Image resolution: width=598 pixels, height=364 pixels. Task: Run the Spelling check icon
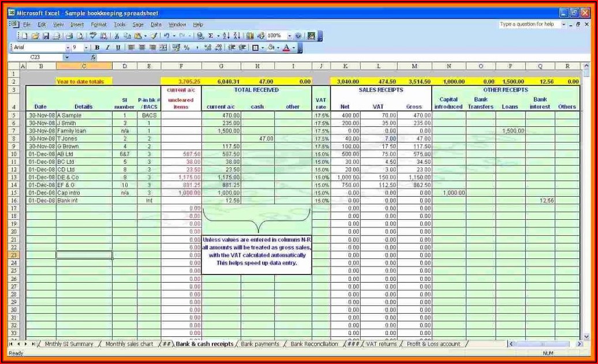click(x=93, y=36)
